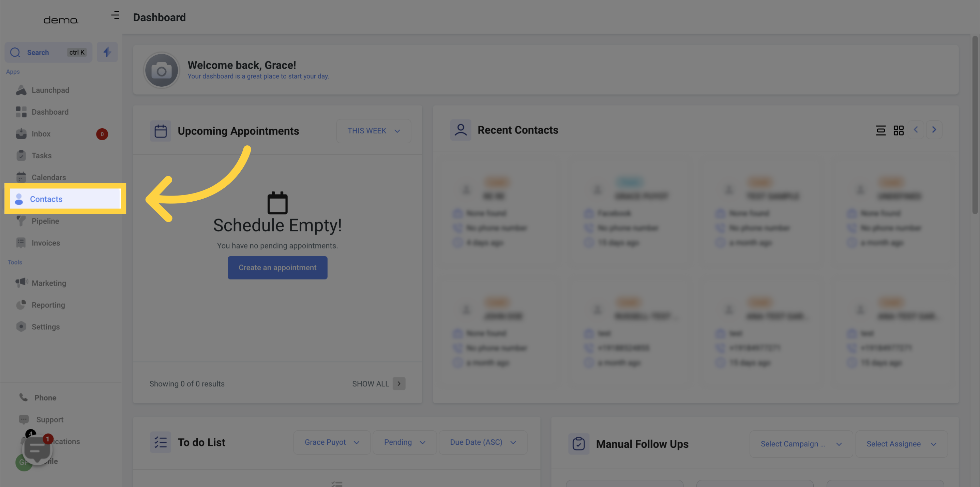Click the Create an appointment button
This screenshot has height=487, width=980.
pyautogui.click(x=277, y=267)
